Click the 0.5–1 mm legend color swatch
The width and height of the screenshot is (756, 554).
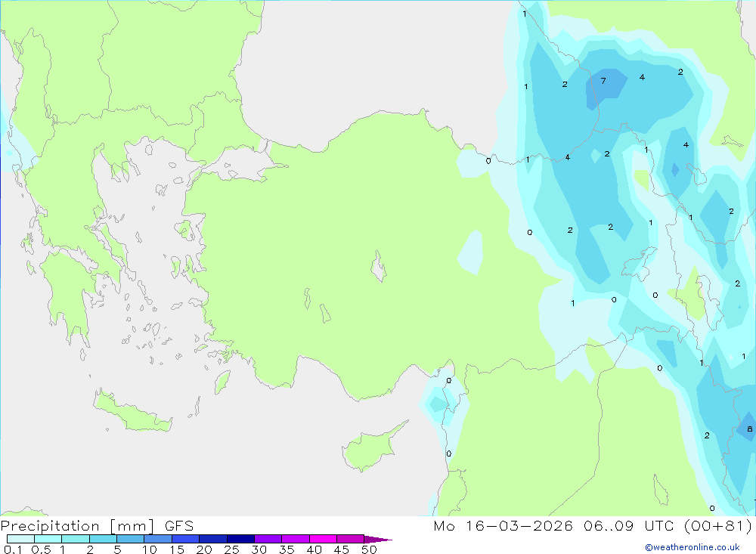pyautogui.click(x=48, y=539)
